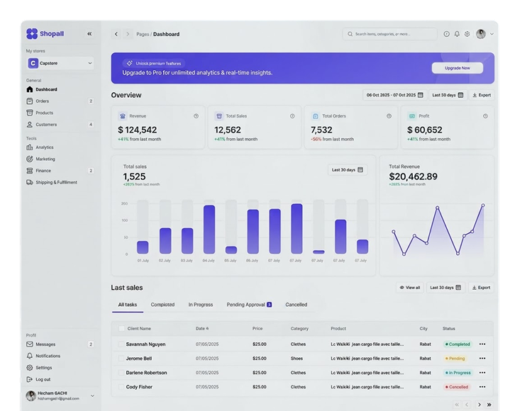The image size is (532, 411).
Task: Switch to the Completed tab
Action: click(162, 305)
